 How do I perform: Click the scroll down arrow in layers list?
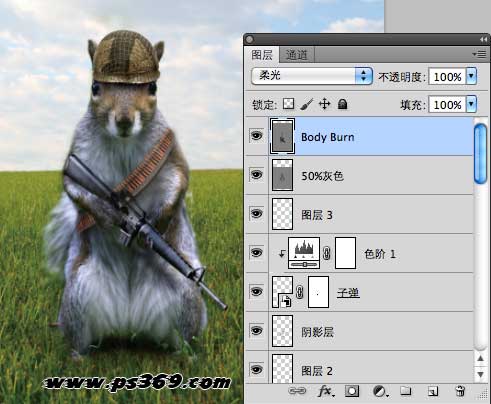click(480, 374)
